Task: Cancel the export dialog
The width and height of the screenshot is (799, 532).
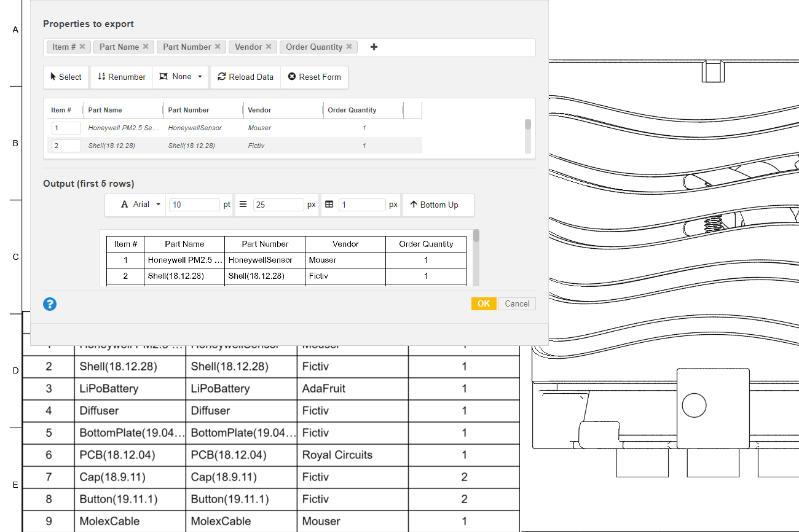Action: [517, 303]
